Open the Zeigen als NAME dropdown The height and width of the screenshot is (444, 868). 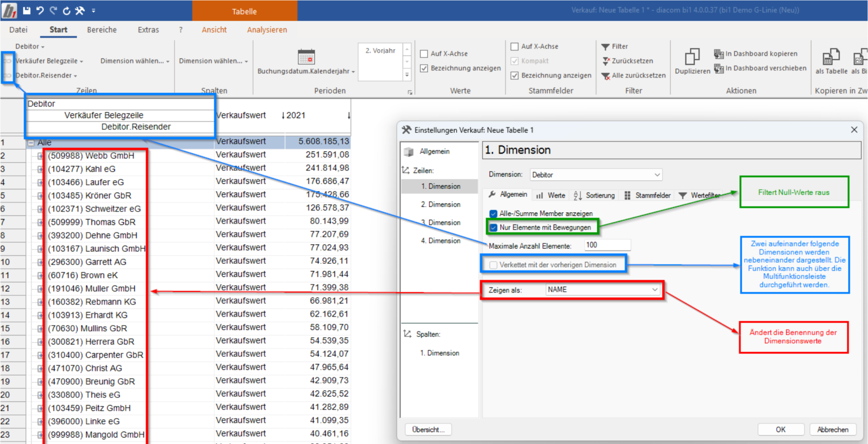[x=603, y=290]
